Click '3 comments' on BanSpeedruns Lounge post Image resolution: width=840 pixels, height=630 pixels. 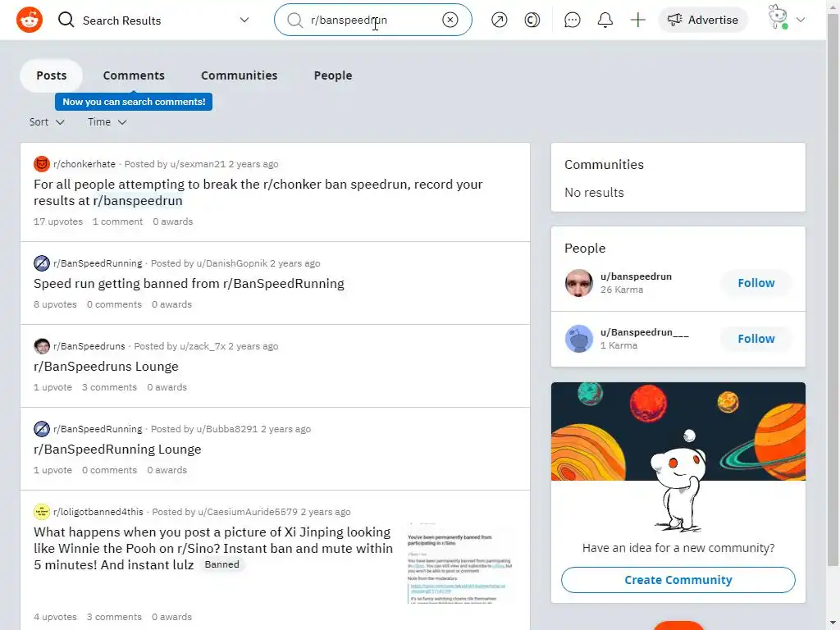click(109, 387)
